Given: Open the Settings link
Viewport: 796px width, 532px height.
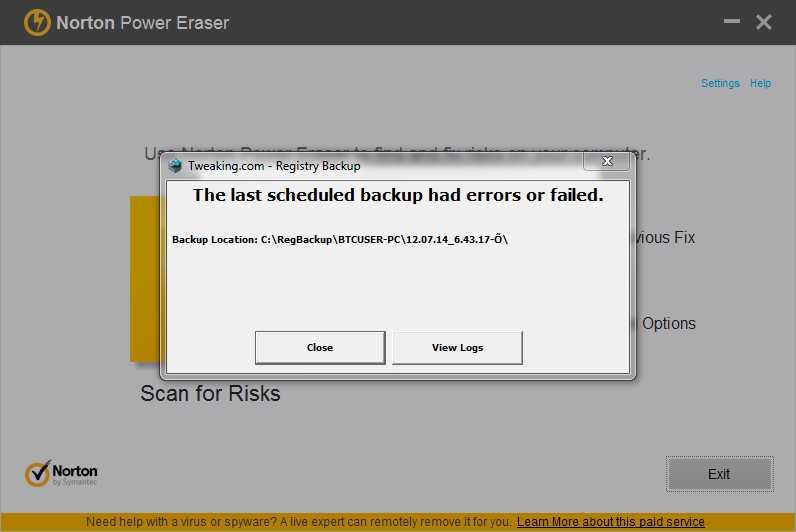Looking at the screenshot, I should point(720,83).
